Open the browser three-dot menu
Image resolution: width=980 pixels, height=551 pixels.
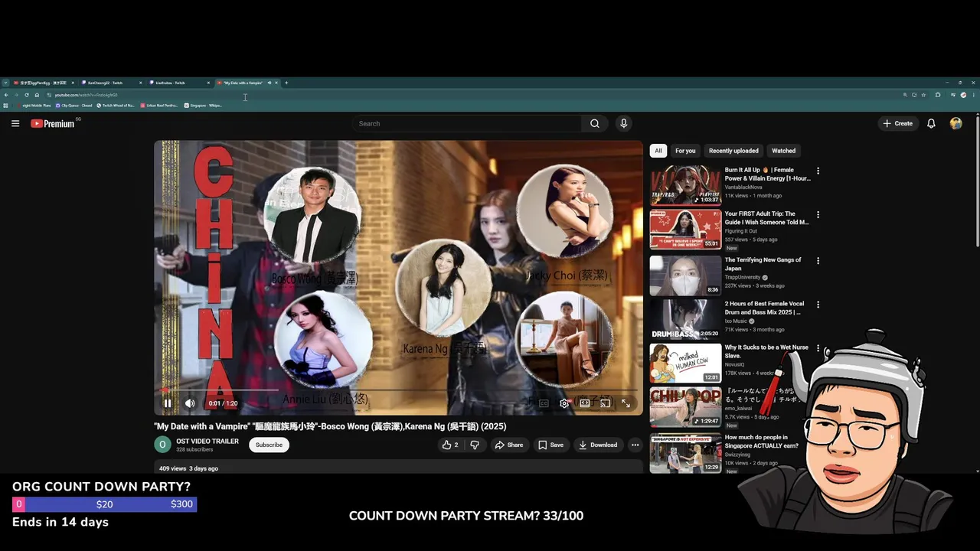[973, 95]
